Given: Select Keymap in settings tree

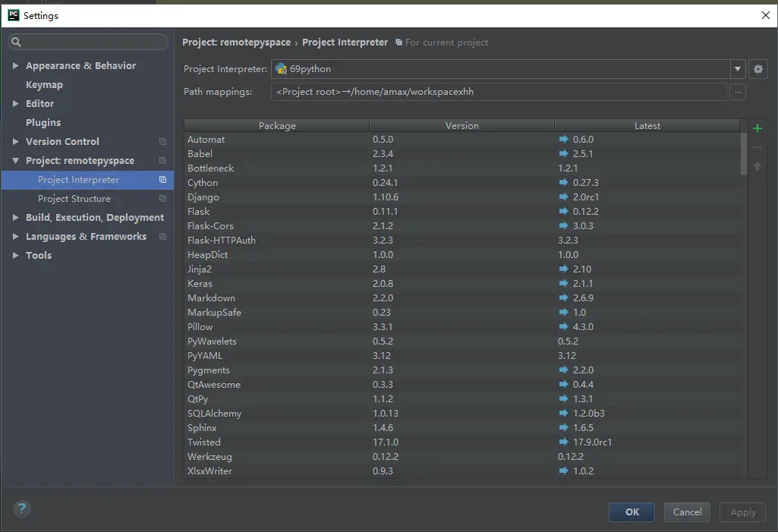Looking at the screenshot, I should tap(44, 85).
